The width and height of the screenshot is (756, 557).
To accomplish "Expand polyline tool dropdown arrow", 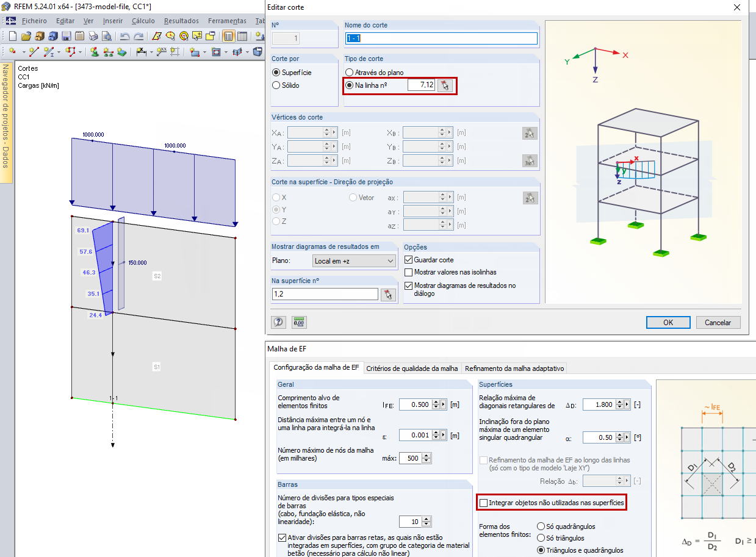I will pyautogui.click(x=81, y=52).
